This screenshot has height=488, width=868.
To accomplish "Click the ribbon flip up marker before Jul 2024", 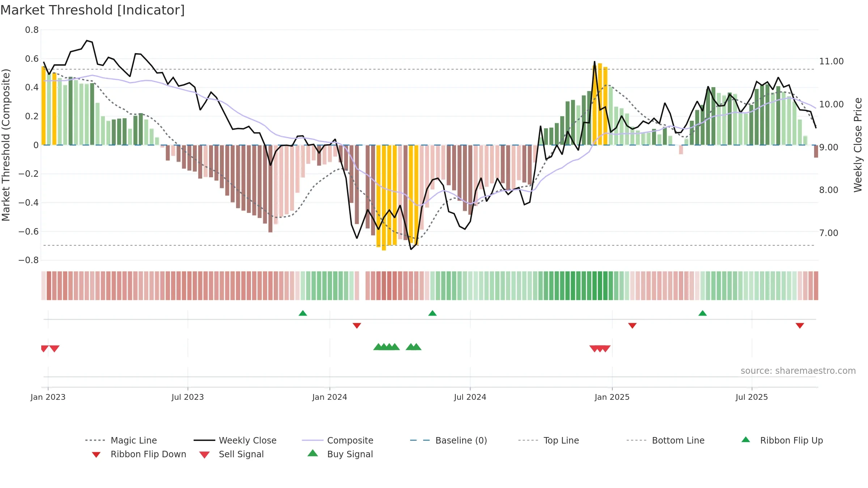I will (x=432, y=313).
